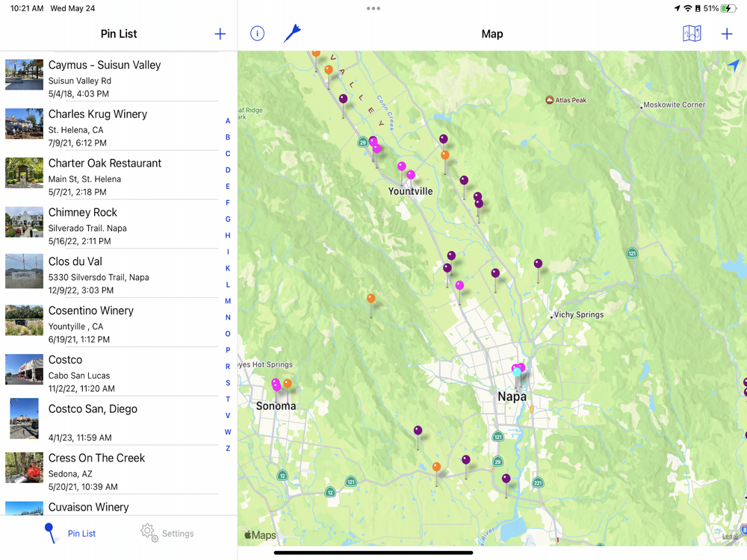
Task: Tap the plus icon in Map header
Action: point(727,34)
